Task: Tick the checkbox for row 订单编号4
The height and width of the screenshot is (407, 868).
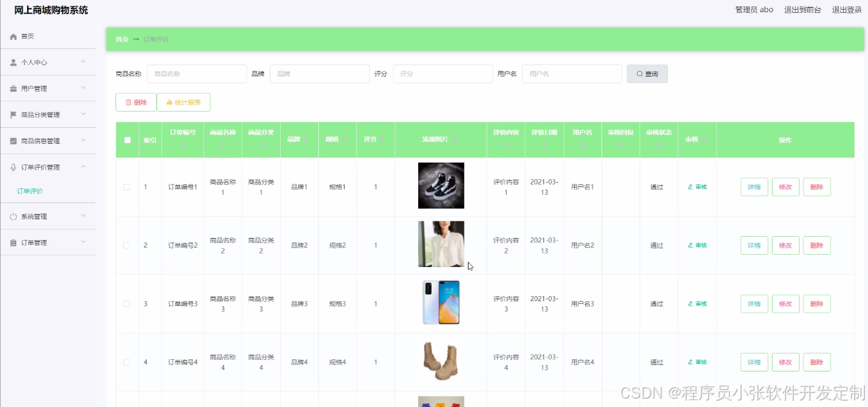Action: coord(126,362)
